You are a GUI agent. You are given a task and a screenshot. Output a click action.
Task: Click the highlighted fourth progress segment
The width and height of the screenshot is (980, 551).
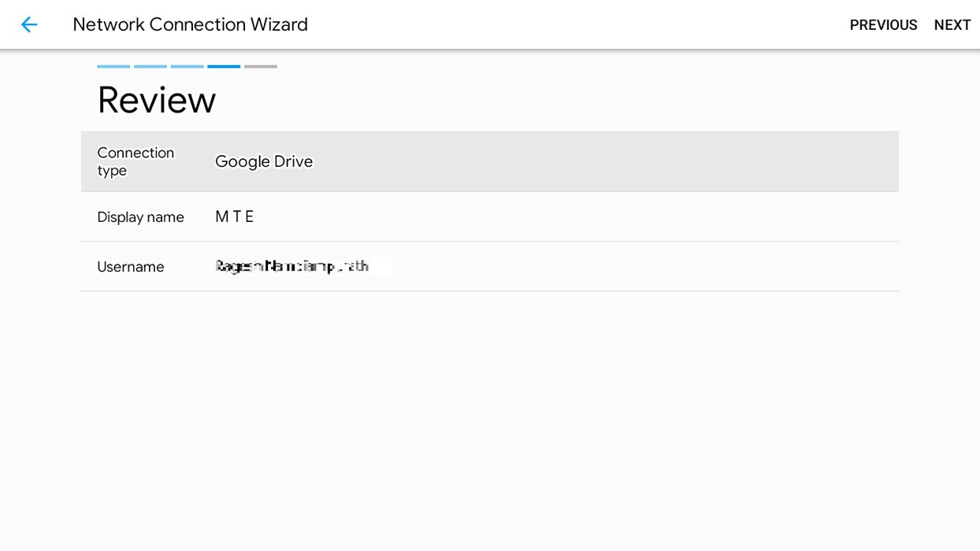[224, 67]
